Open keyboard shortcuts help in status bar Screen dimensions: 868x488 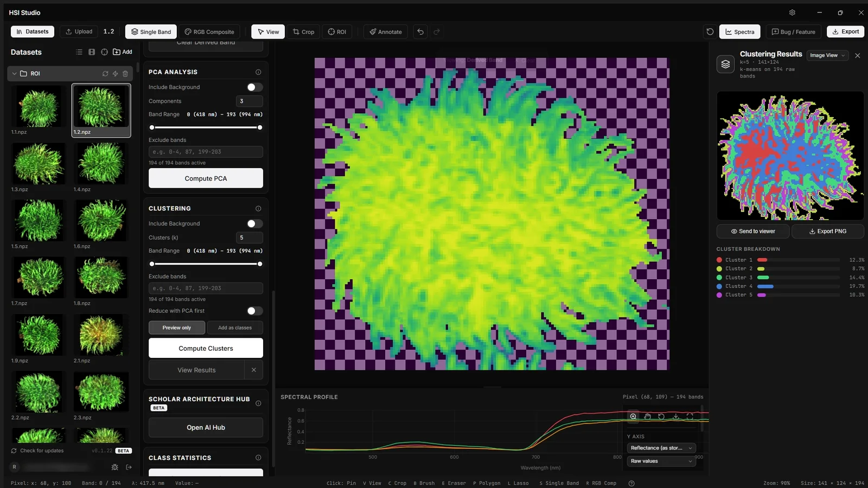click(x=631, y=483)
